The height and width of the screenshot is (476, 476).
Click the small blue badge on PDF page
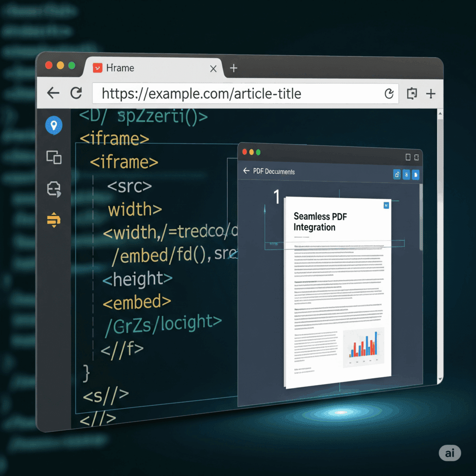(x=385, y=205)
